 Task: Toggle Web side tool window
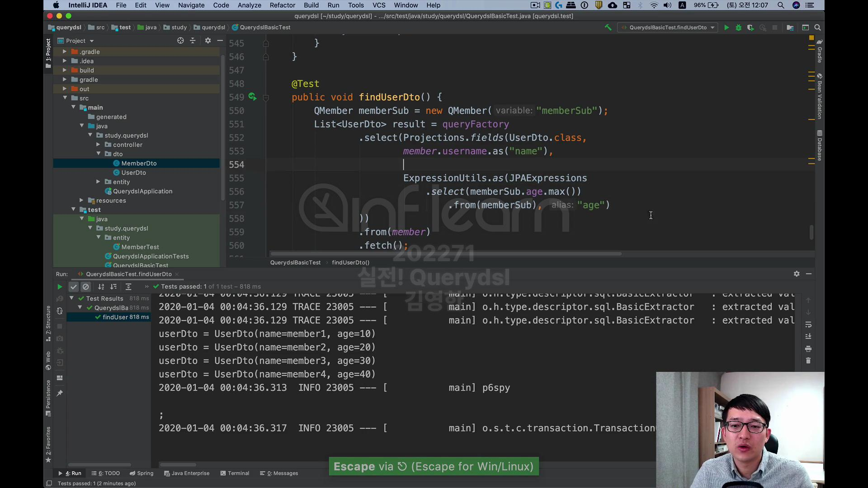tap(48, 361)
